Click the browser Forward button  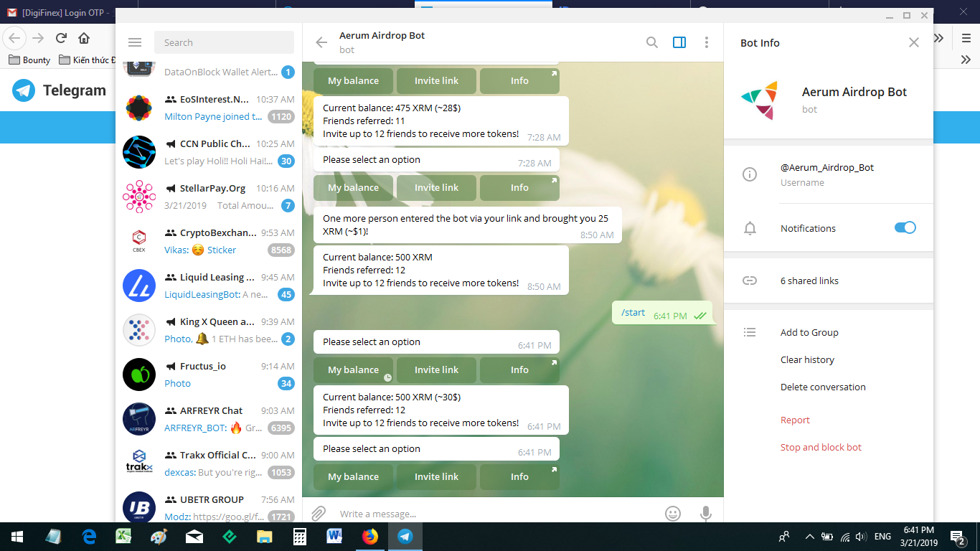point(38,38)
